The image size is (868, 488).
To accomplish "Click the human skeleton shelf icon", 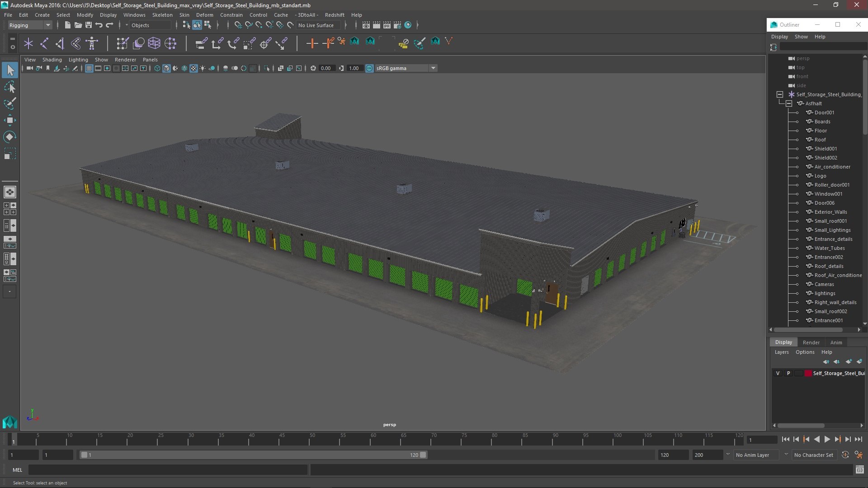I will point(92,43).
